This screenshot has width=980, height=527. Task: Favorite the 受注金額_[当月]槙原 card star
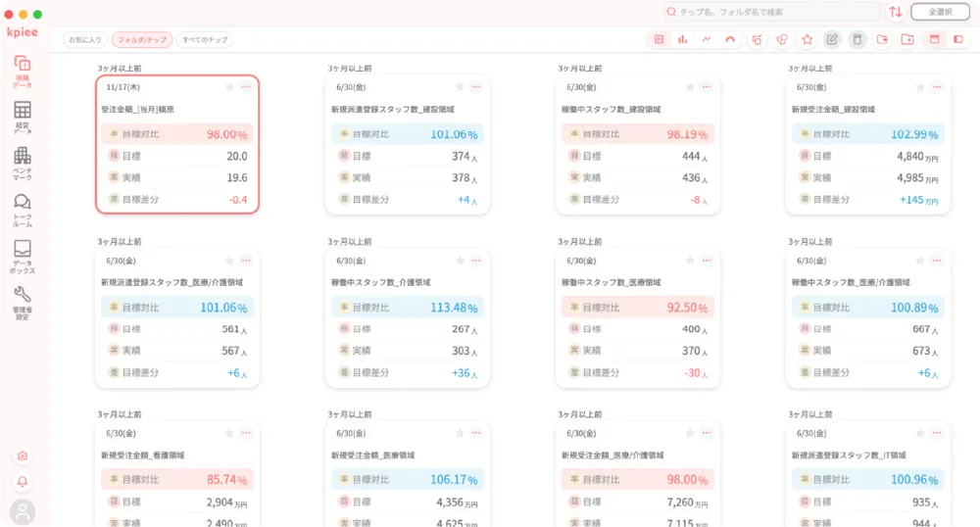click(229, 87)
